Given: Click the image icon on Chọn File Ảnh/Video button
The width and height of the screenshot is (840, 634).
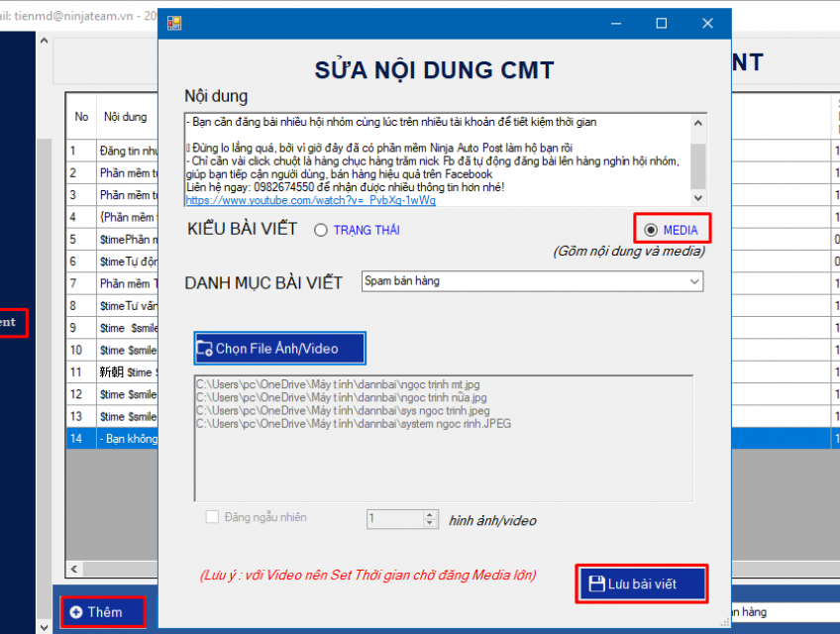Looking at the screenshot, I should [205, 348].
